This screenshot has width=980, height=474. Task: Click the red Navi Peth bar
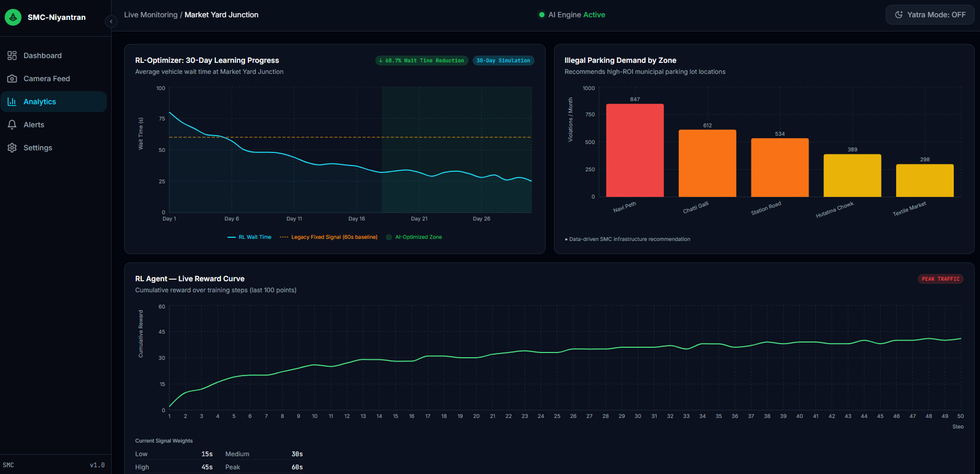tap(635, 150)
